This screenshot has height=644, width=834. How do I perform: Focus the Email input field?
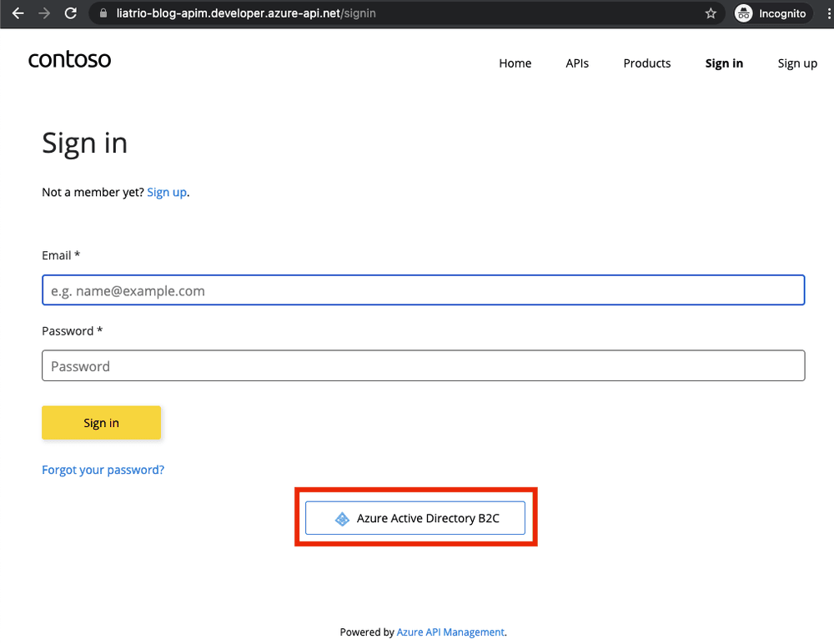tap(424, 290)
